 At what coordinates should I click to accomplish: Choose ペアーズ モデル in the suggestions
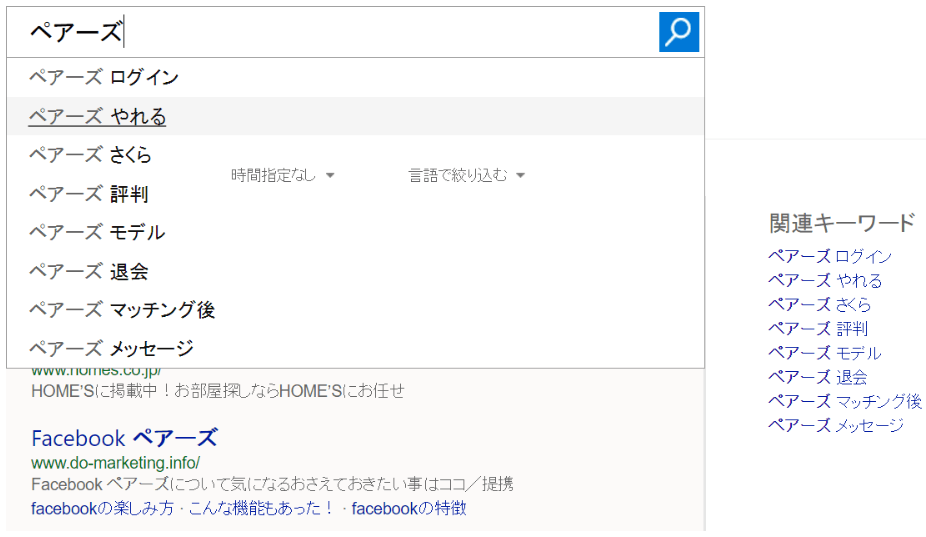tap(96, 233)
